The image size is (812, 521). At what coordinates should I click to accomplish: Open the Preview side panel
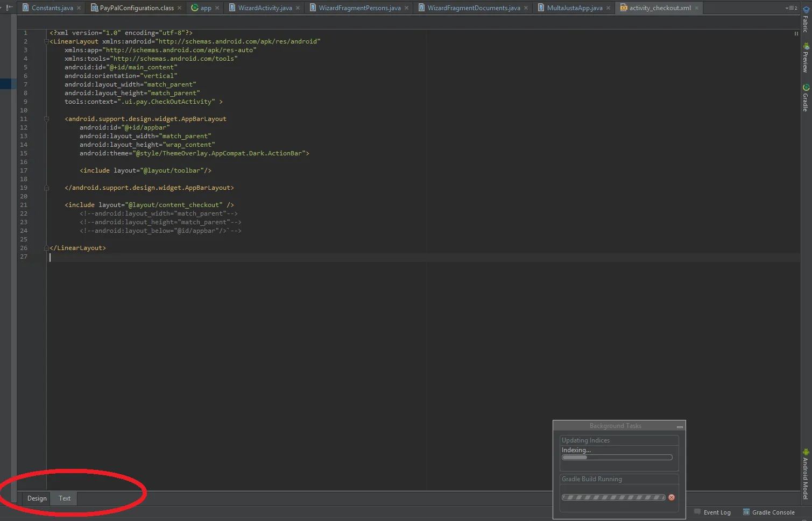pos(806,58)
